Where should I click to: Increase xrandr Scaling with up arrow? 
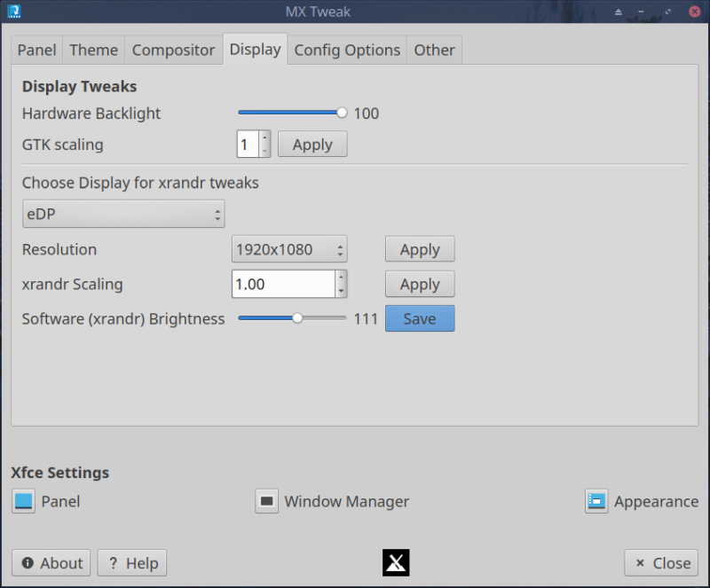pos(341,277)
